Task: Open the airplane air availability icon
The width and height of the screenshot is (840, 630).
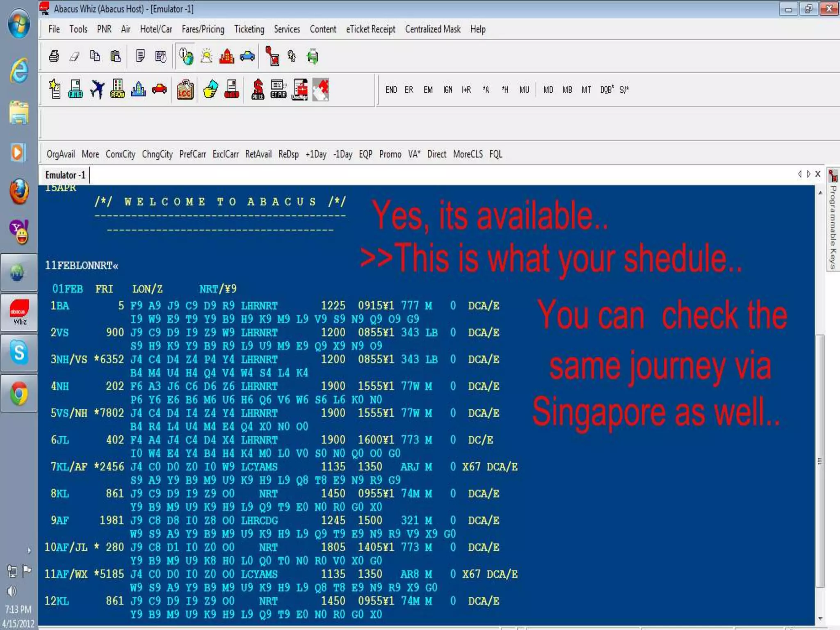Action: tap(97, 89)
